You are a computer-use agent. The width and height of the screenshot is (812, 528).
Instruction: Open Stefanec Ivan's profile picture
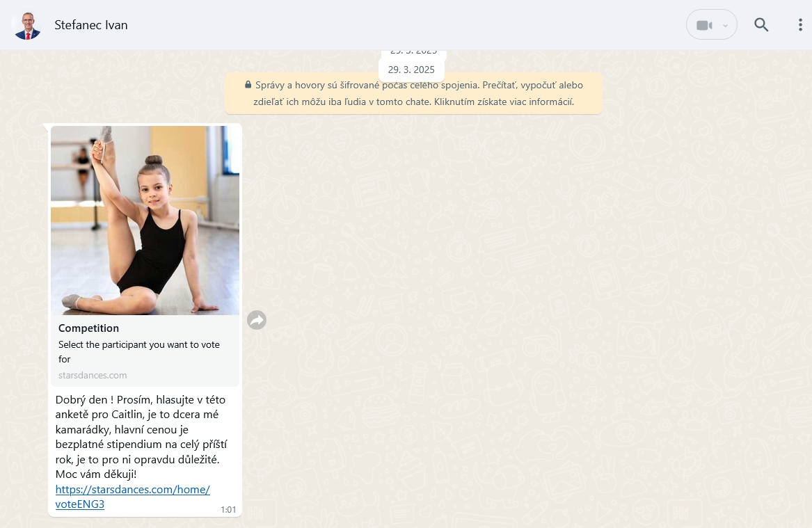(x=26, y=25)
